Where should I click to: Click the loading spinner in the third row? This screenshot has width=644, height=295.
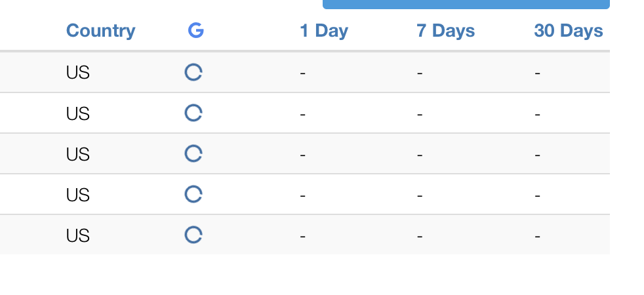coord(193,154)
